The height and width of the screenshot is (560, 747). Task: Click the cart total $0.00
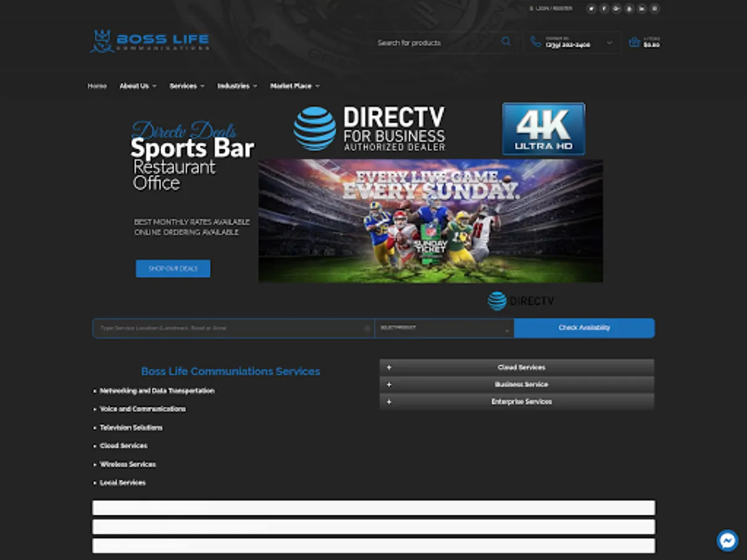[652, 45]
